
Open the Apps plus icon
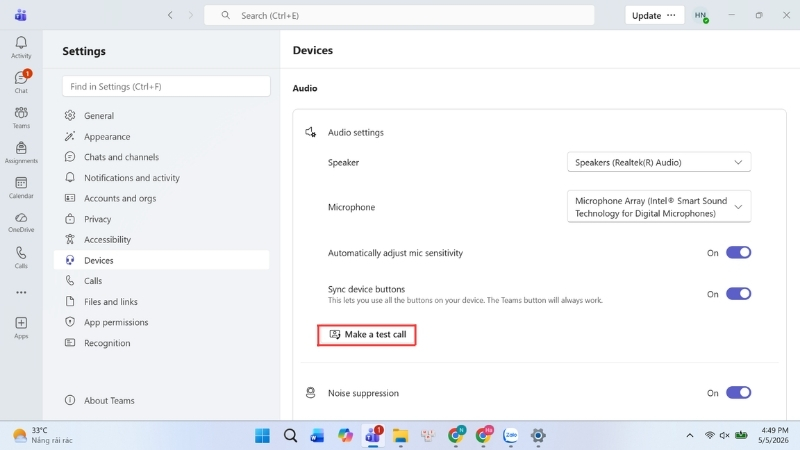(21, 328)
